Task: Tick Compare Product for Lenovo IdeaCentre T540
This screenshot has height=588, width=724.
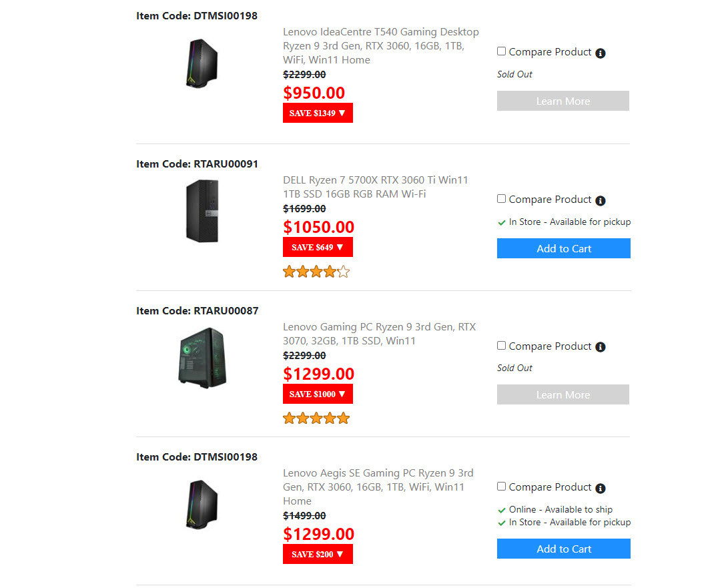Action: (x=502, y=51)
